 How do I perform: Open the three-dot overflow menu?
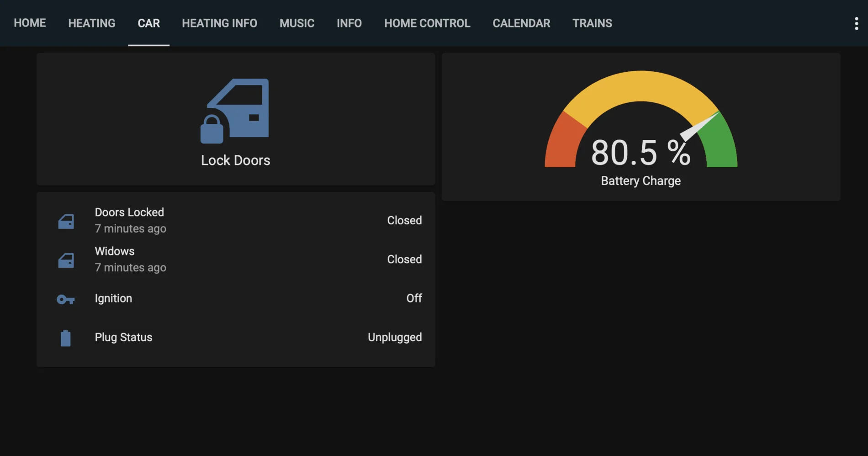[x=856, y=23]
